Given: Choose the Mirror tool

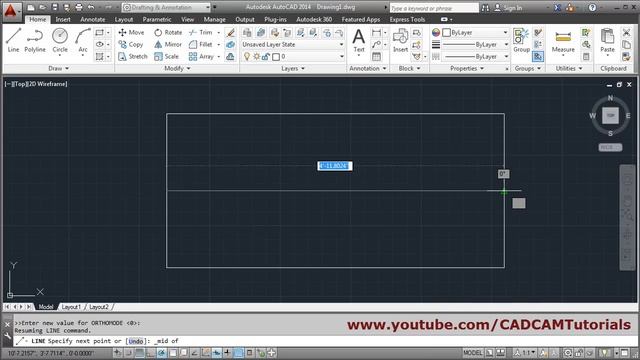Looking at the screenshot, I should pyautogui.click(x=168, y=44).
